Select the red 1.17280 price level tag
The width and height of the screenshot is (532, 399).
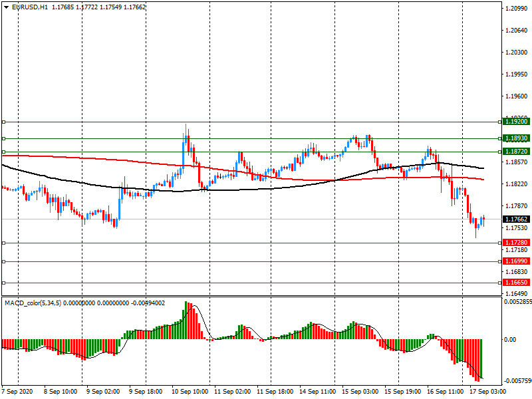(x=515, y=243)
